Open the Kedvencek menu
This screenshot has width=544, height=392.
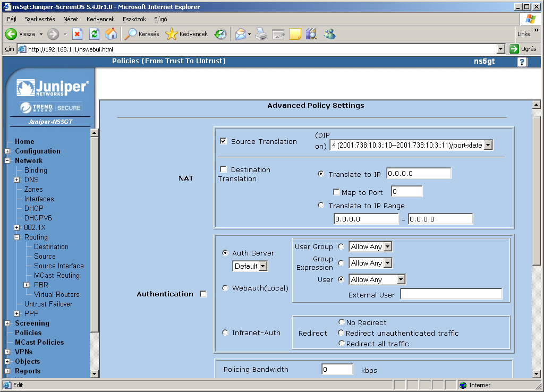coord(100,19)
